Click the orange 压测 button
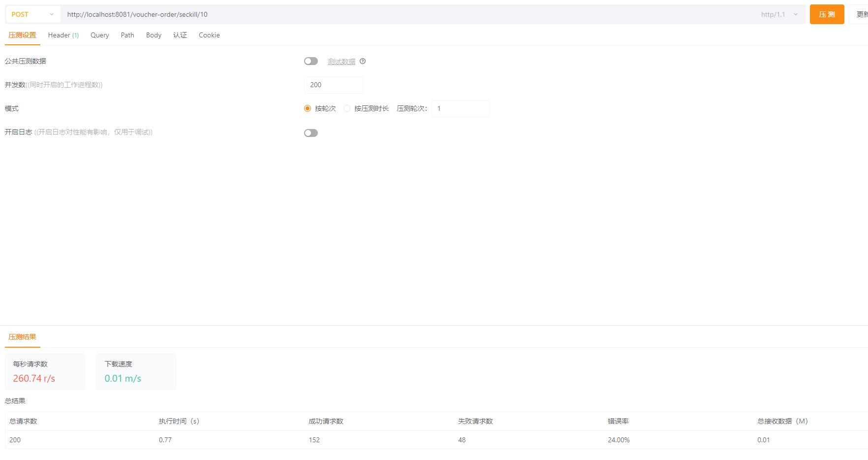This screenshot has width=868, height=460. pos(827,14)
